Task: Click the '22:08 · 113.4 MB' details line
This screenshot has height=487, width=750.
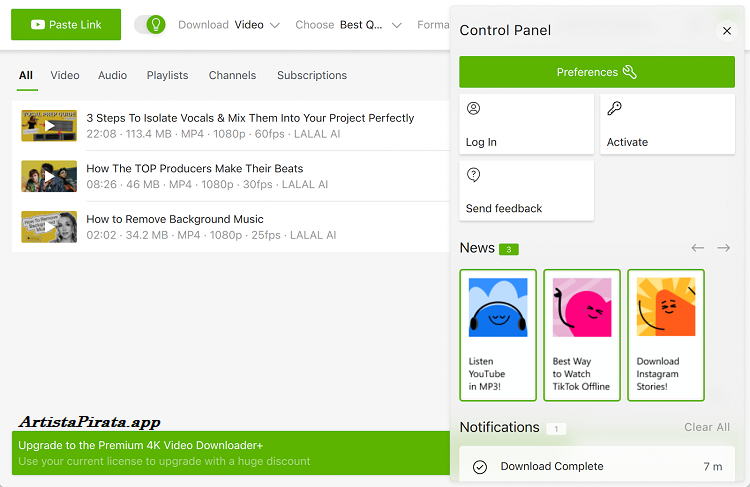Action: (x=213, y=134)
